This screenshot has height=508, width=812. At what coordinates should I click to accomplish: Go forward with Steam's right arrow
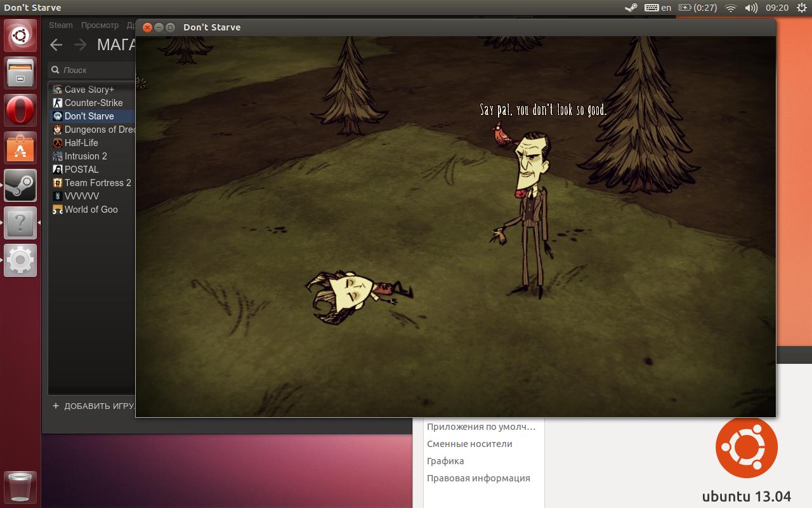80,44
